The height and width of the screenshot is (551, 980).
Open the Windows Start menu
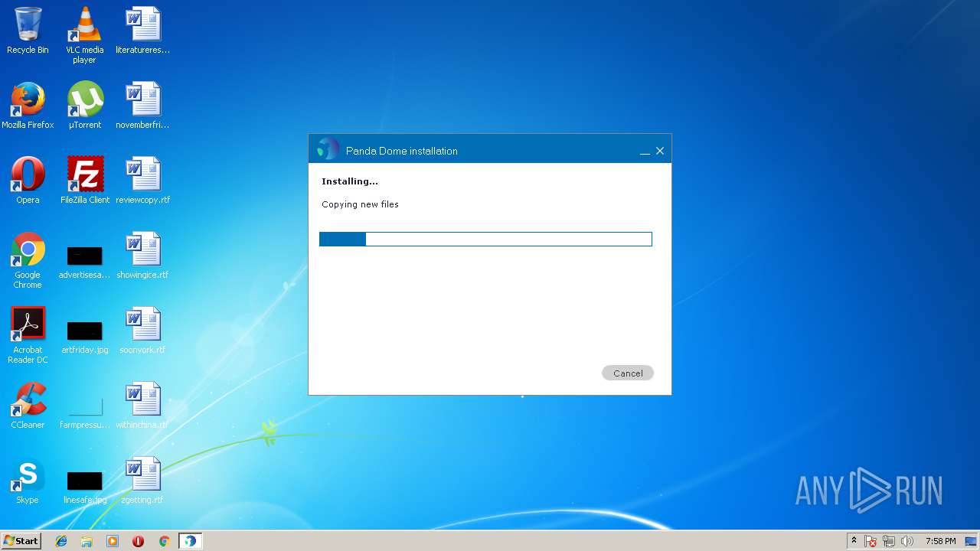click(21, 540)
